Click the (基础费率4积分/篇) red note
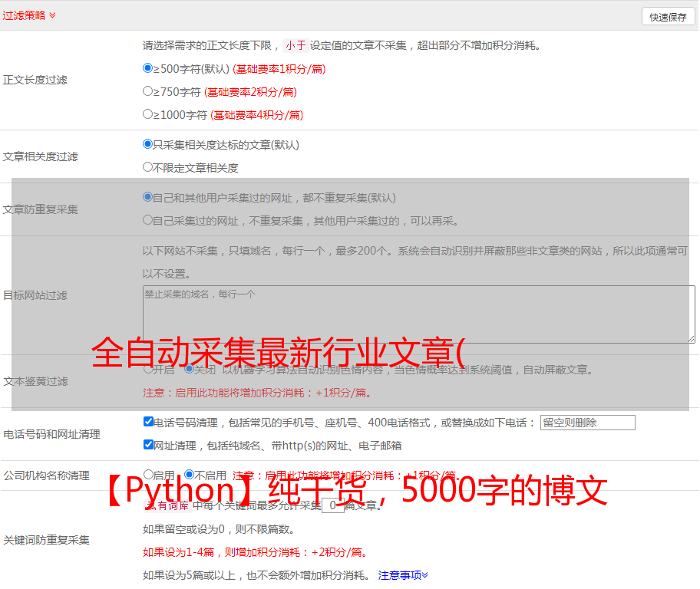Image resolution: width=700 pixels, height=589 pixels. pos(257,115)
